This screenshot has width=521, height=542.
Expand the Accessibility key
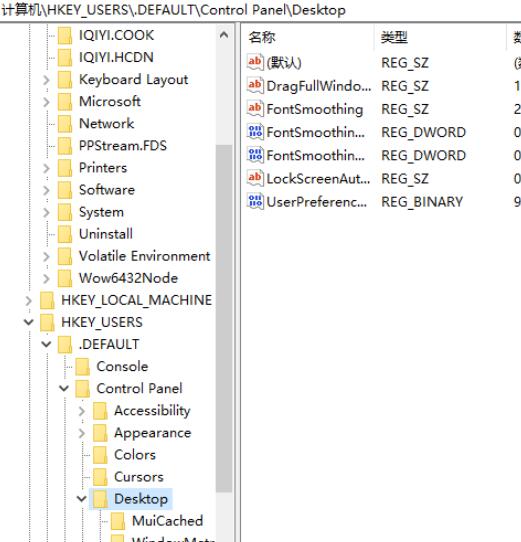(x=82, y=411)
